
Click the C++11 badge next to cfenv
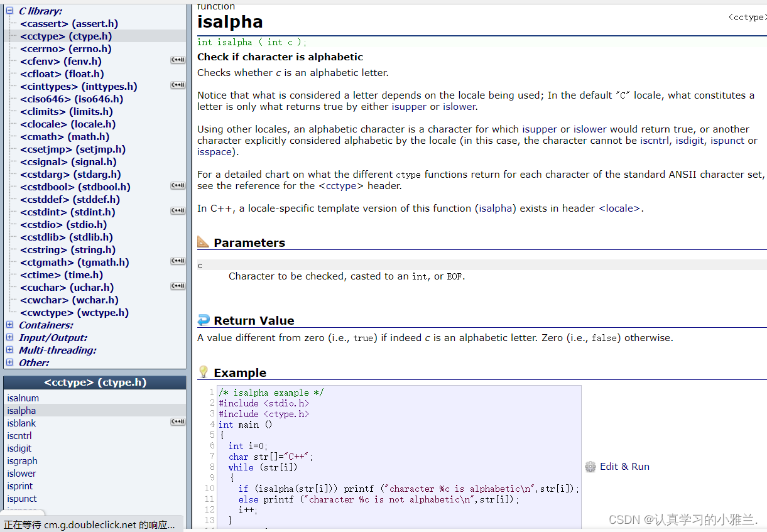click(178, 60)
